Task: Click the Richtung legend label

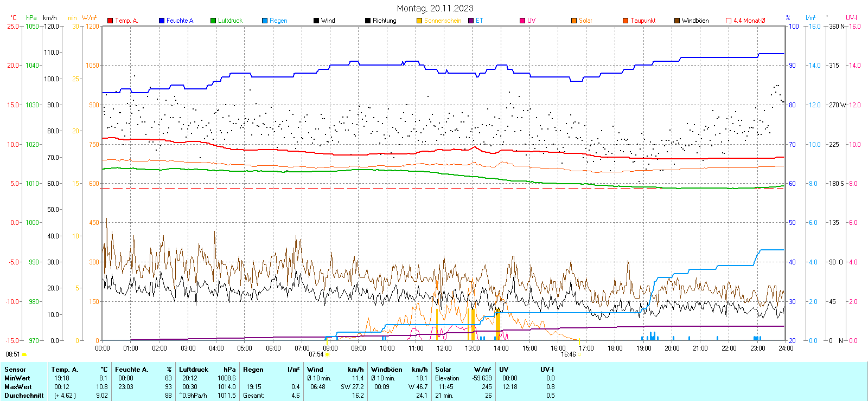Action: tap(384, 21)
